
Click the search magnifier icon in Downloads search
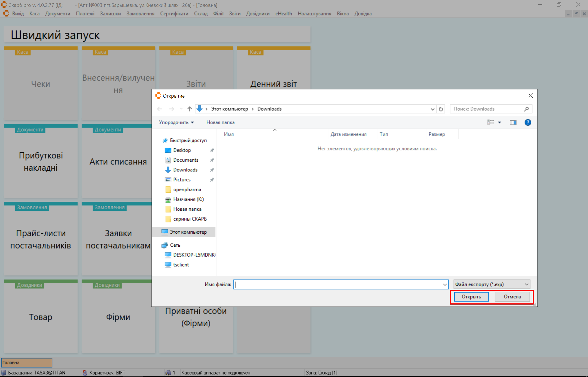tap(526, 109)
